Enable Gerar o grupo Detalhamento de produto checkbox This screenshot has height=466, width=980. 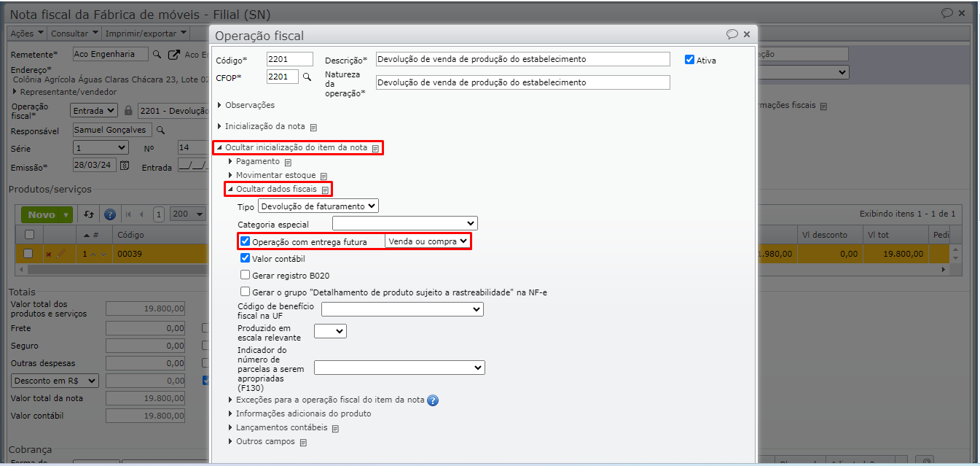coord(246,292)
